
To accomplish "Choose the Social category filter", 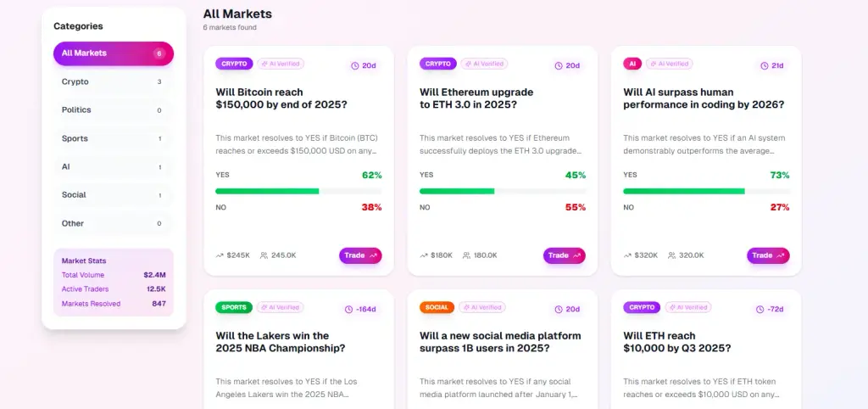I will (x=114, y=195).
